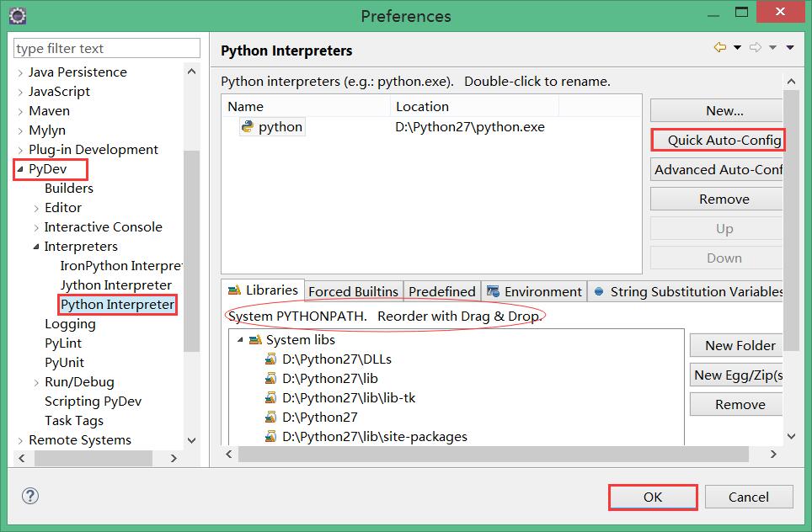Click the type filter text field
The height and width of the screenshot is (532, 812).
point(107,48)
